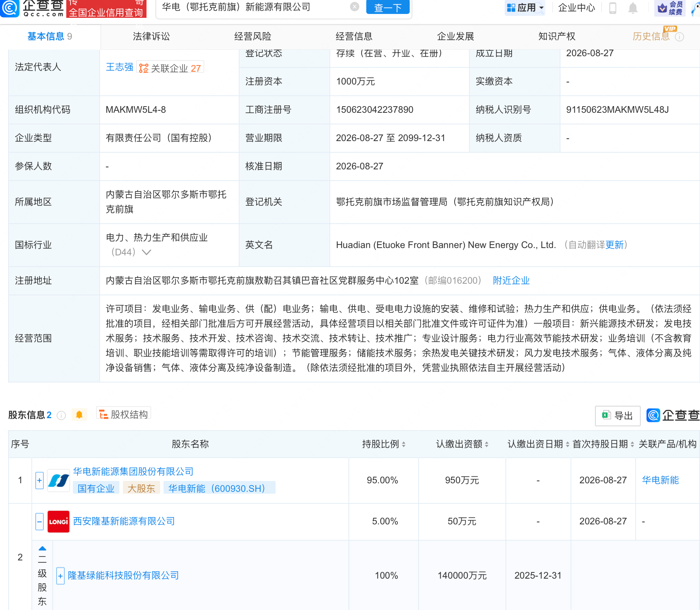Expand the 国标行业 D44 chevron
The image size is (700, 610).
point(146,252)
